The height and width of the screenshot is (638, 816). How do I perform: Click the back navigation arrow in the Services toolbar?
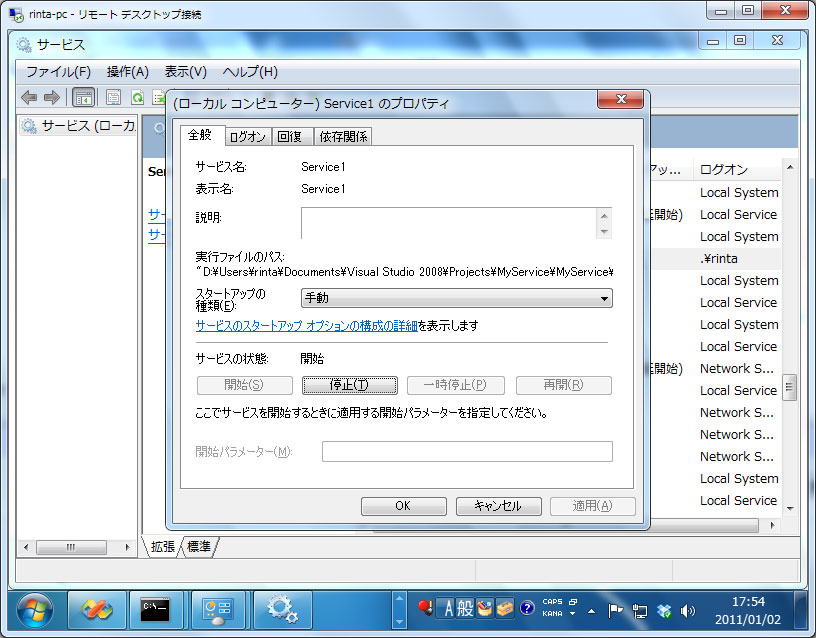point(28,97)
